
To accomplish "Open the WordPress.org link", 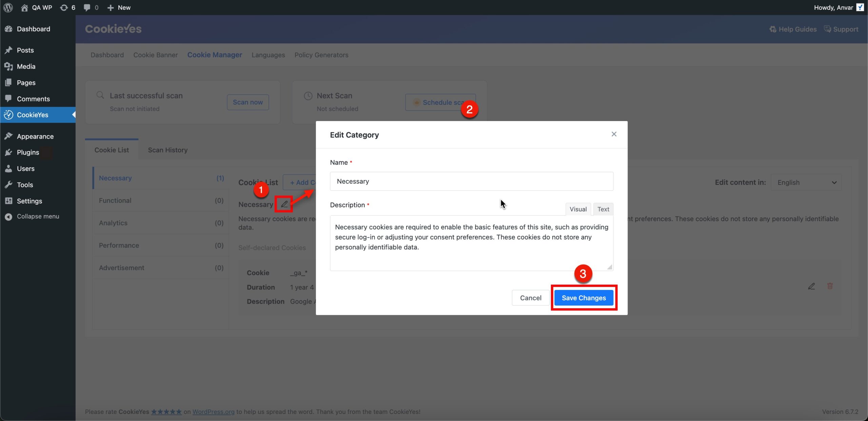I will click(x=214, y=412).
